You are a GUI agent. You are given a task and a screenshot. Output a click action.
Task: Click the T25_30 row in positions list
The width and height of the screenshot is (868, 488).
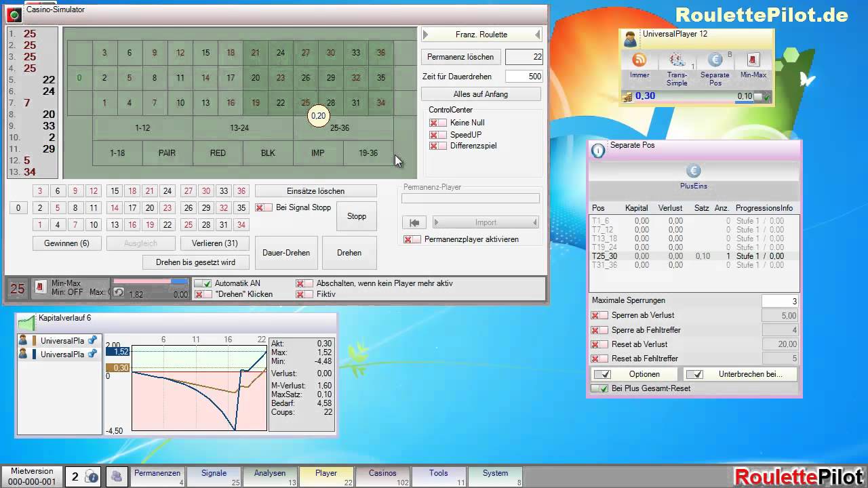(694, 256)
